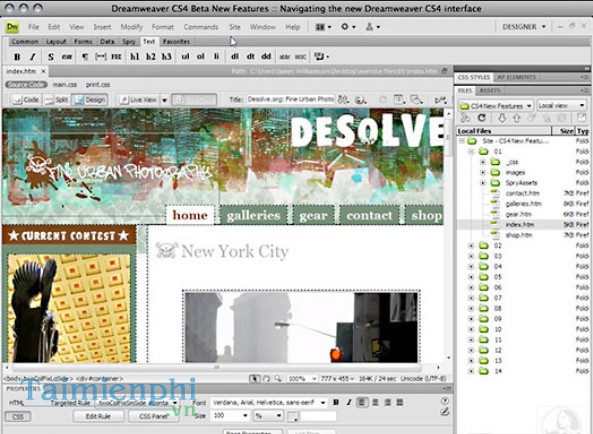Select the Zoom tool in status bar
Viewport: 593px width, 434px height.
pyautogui.click(x=278, y=378)
